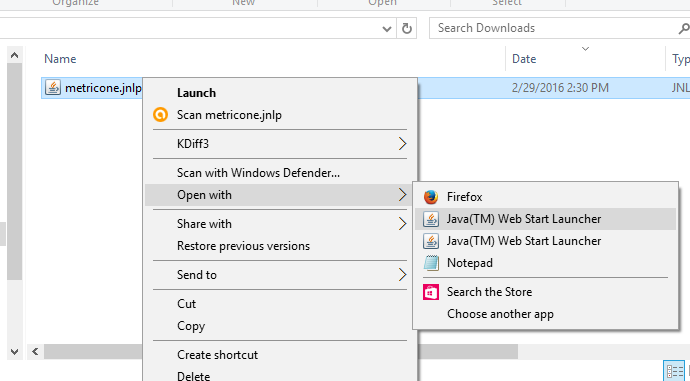Screen dimensions: 690x381
Task: Open with Notepad
Action: point(545,263)
